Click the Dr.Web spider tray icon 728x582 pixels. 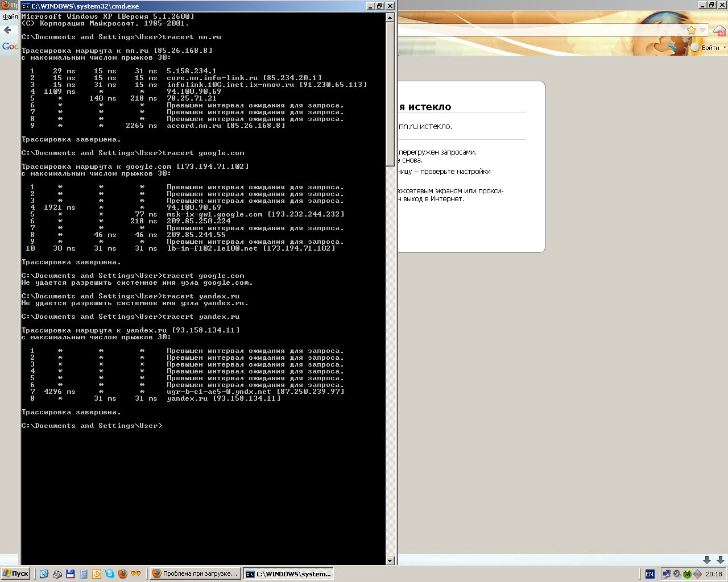tap(687, 574)
